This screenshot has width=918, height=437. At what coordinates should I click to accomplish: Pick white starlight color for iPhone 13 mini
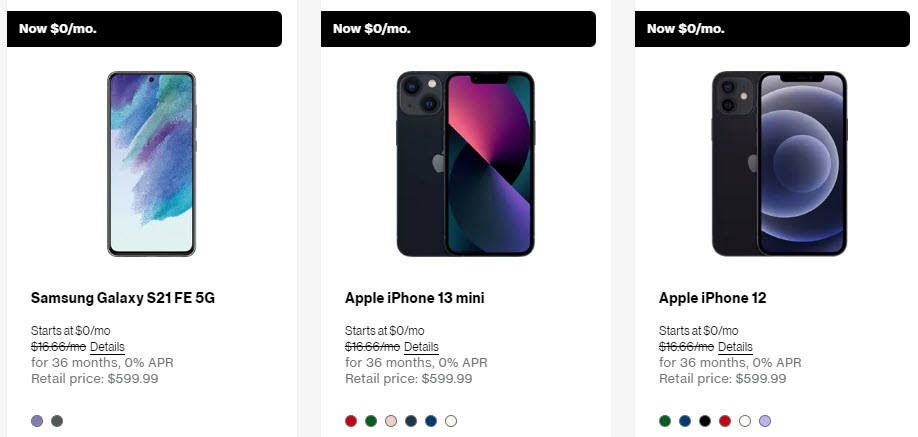coord(450,421)
